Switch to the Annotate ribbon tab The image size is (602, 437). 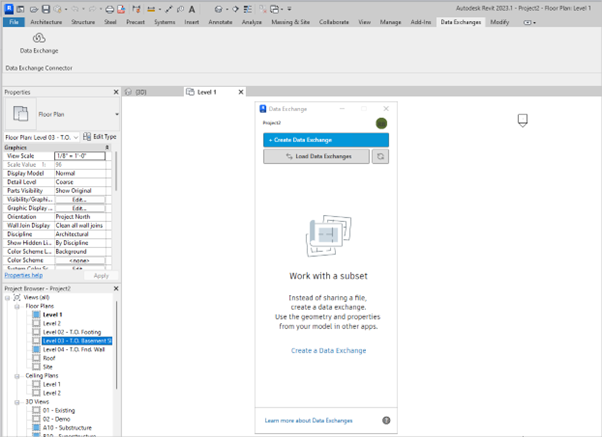click(x=220, y=22)
